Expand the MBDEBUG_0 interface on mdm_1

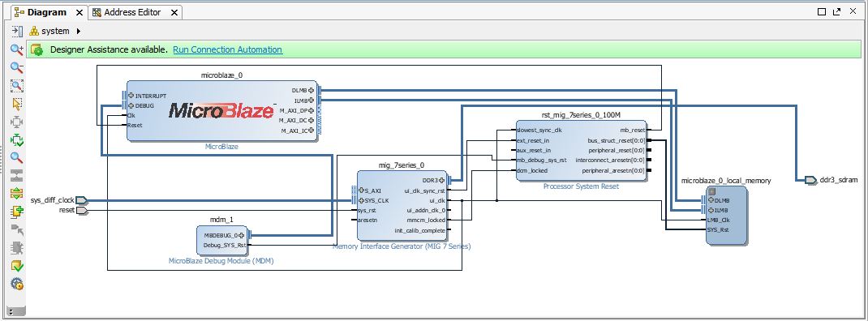[242, 235]
